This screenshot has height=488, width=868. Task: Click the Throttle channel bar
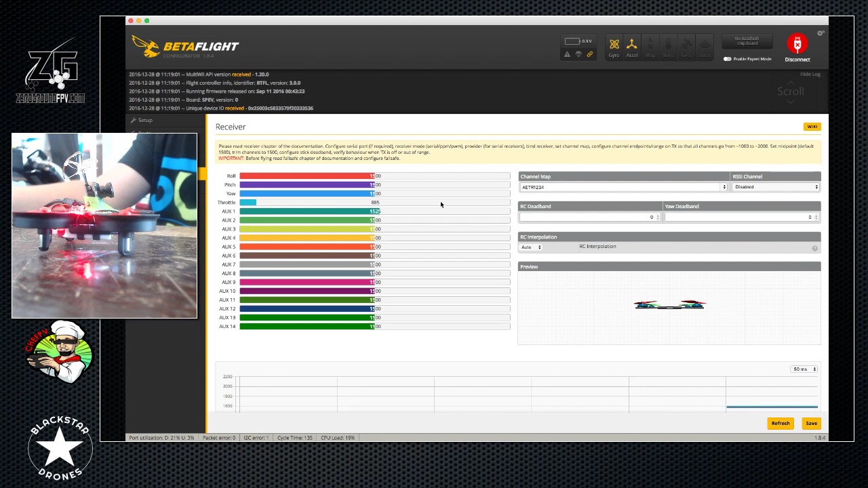(x=374, y=203)
